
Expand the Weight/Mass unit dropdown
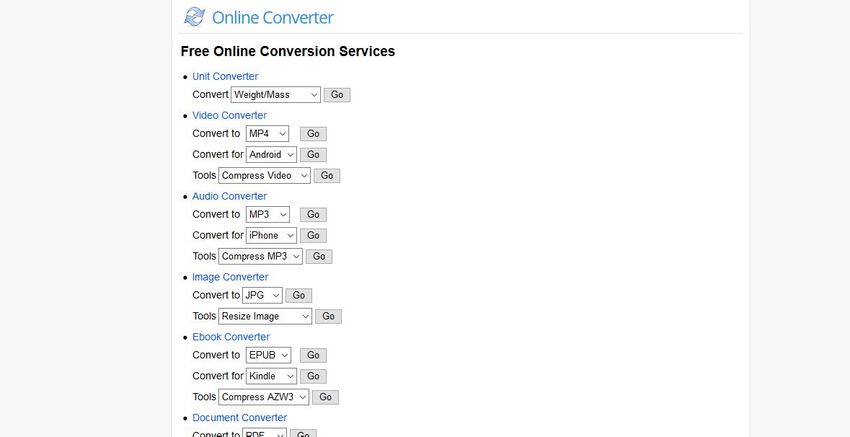pyautogui.click(x=275, y=95)
